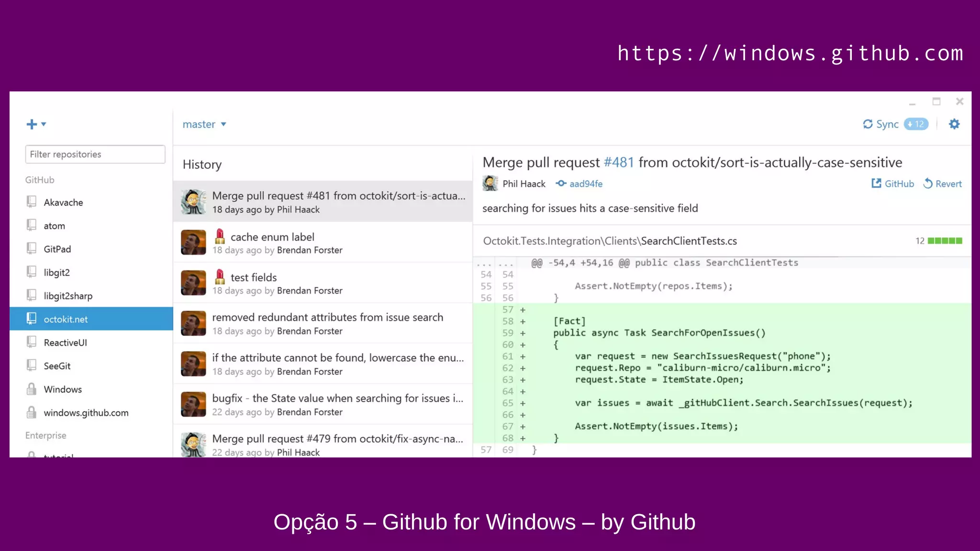Click the plus icon to add repository
The width and height of the screenshot is (980, 551).
tap(32, 124)
